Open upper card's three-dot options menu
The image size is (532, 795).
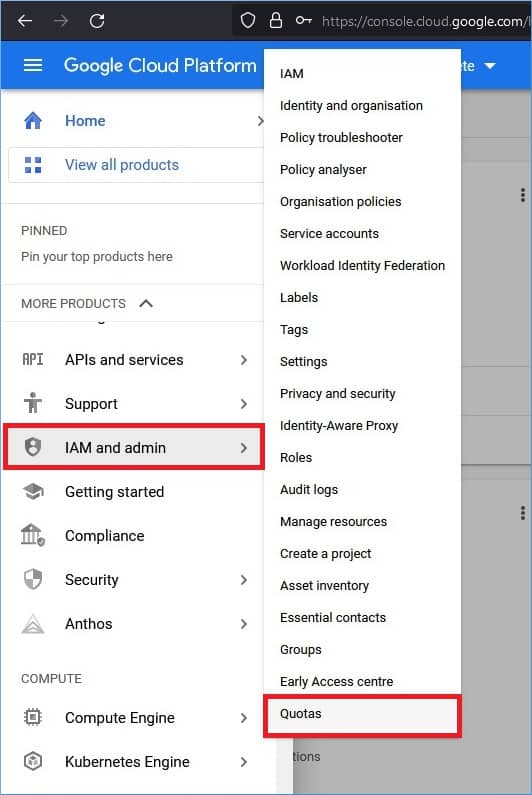point(522,195)
